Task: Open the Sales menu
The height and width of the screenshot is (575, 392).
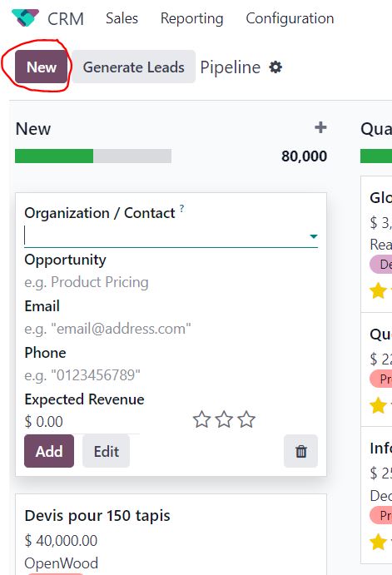Action: point(122,18)
